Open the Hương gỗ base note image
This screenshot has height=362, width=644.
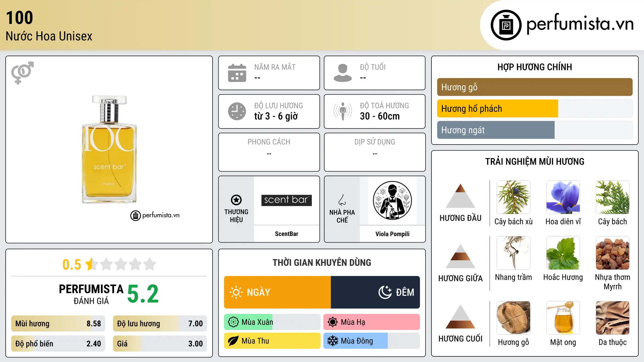514,318
